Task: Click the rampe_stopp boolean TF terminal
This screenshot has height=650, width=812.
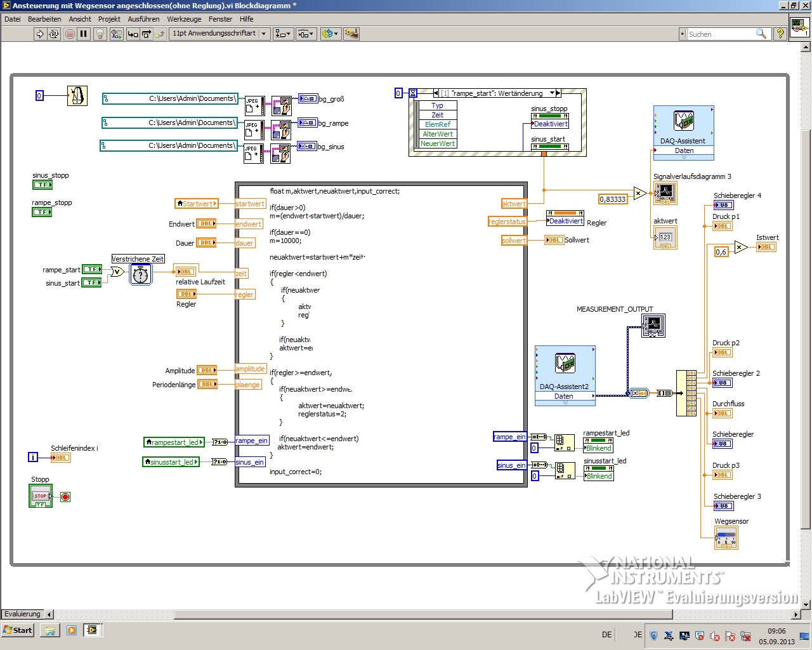Action: 43,212
